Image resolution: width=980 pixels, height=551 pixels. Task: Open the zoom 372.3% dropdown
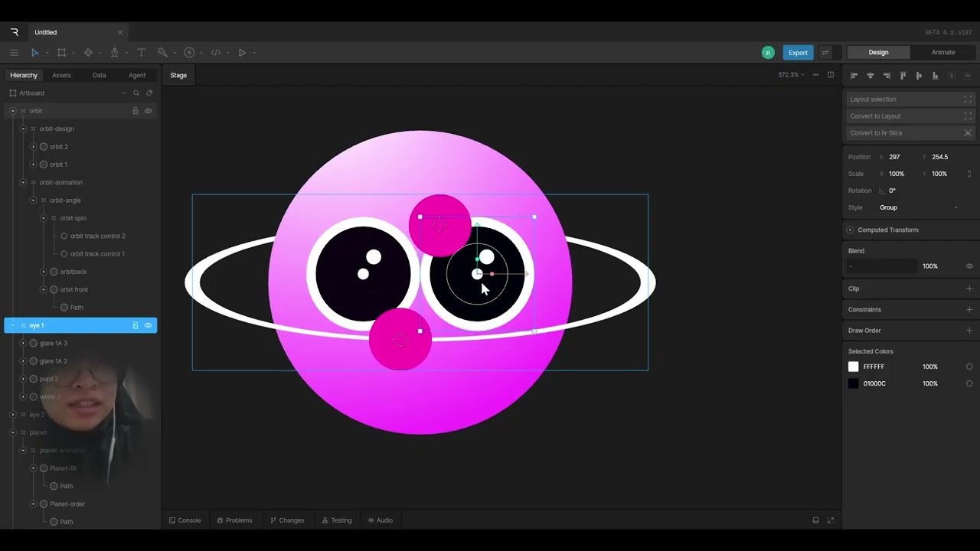pos(791,75)
